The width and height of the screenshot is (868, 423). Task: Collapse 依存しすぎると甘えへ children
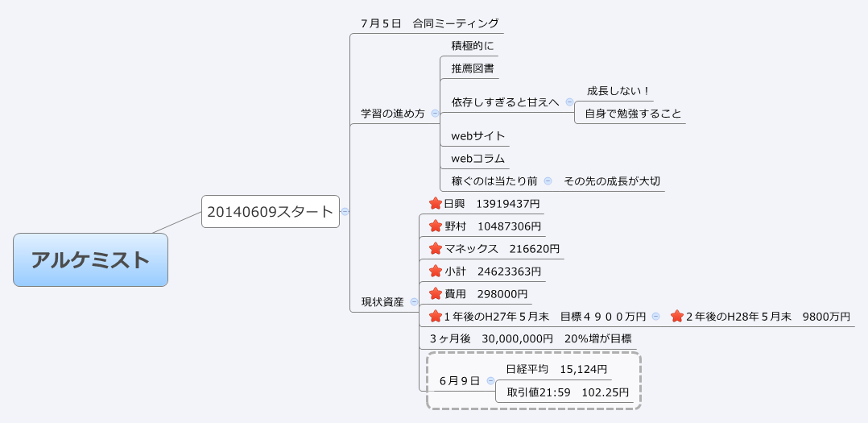(569, 102)
